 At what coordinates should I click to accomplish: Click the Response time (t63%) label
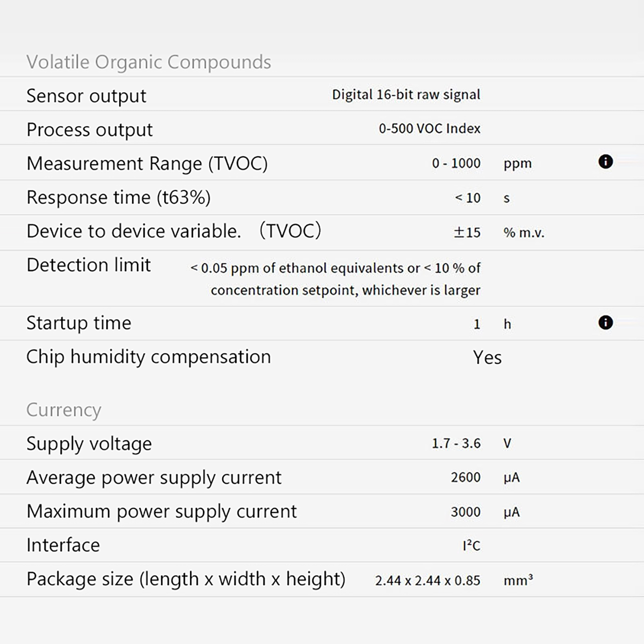pos(118,197)
